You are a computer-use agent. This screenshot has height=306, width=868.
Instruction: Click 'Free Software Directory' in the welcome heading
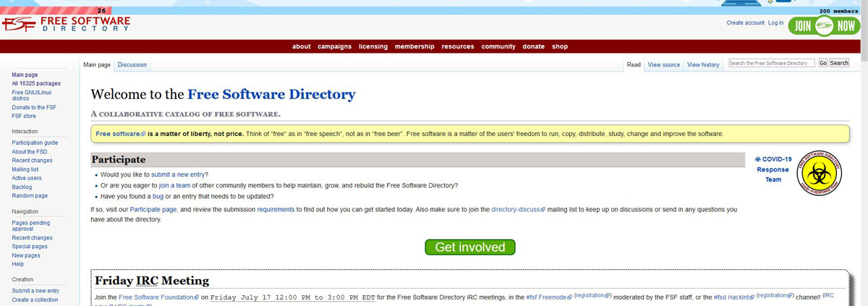(x=271, y=94)
